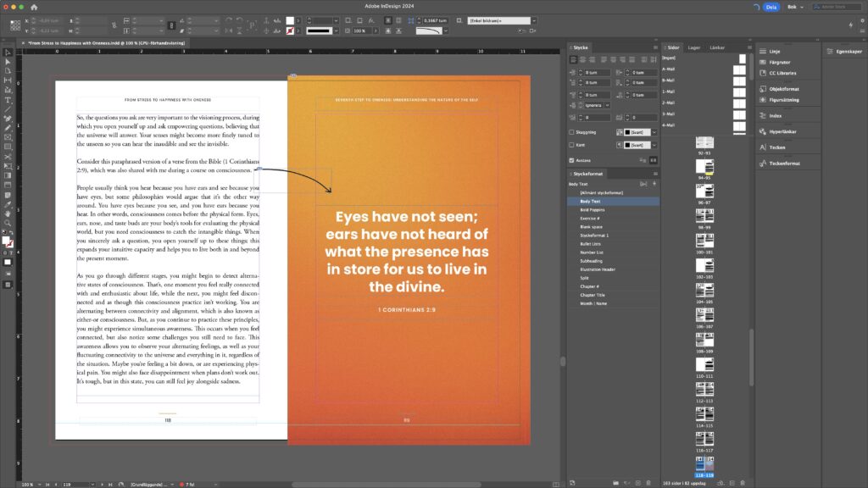The height and width of the screenshot is (488, 868).
Task: Select the Selection tool in the toolbox
Action: 8,53
